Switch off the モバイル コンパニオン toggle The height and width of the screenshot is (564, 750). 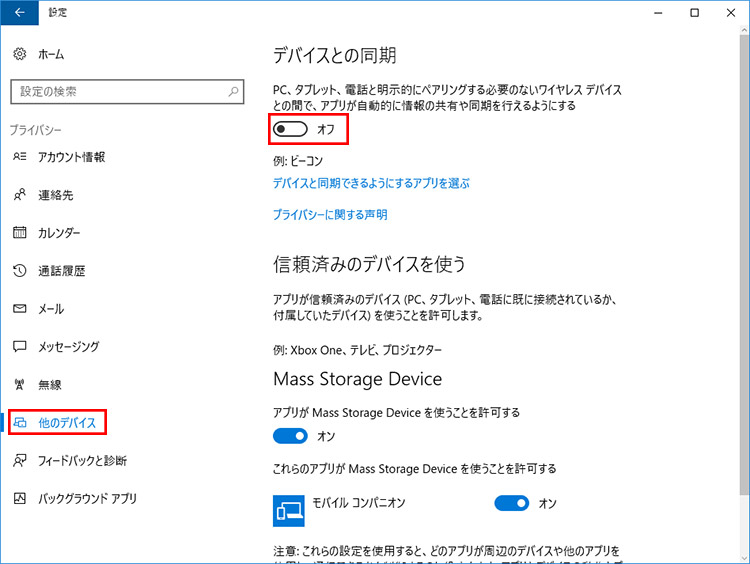[x=512, y=503]
